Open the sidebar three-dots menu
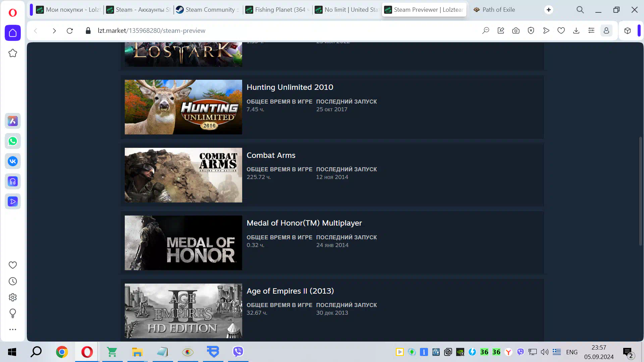 pos(13,329)
